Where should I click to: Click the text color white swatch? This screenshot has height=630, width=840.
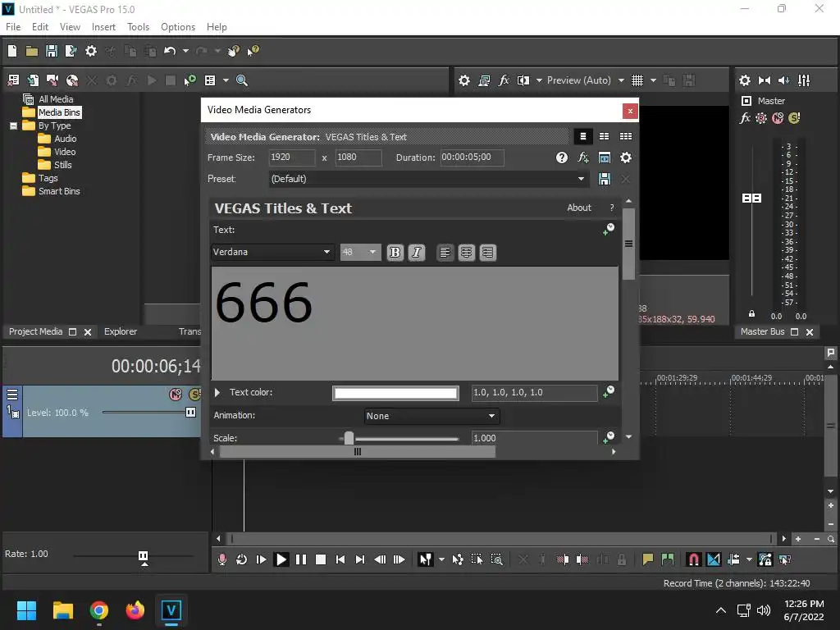[395, 393]
